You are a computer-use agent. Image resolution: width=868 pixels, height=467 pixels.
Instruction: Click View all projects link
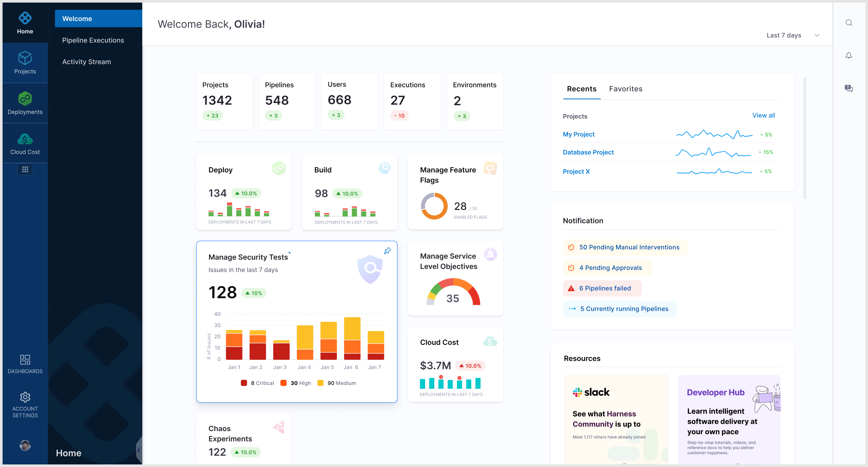(763, 115)
